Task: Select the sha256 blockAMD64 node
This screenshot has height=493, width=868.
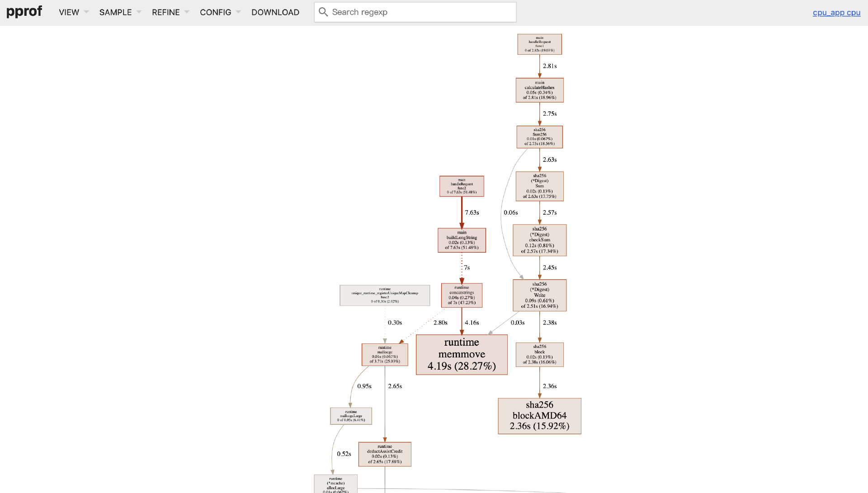Action: 539,416
